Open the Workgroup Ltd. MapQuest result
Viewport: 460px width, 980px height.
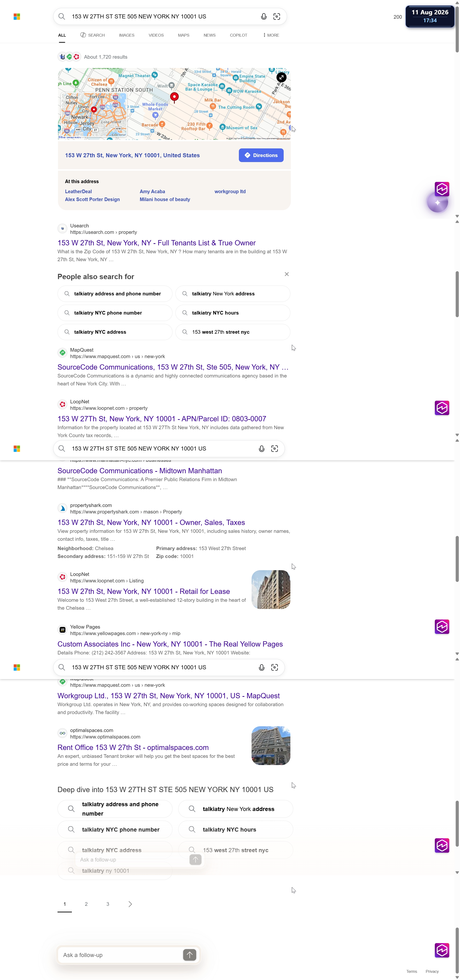pos(169,695)
